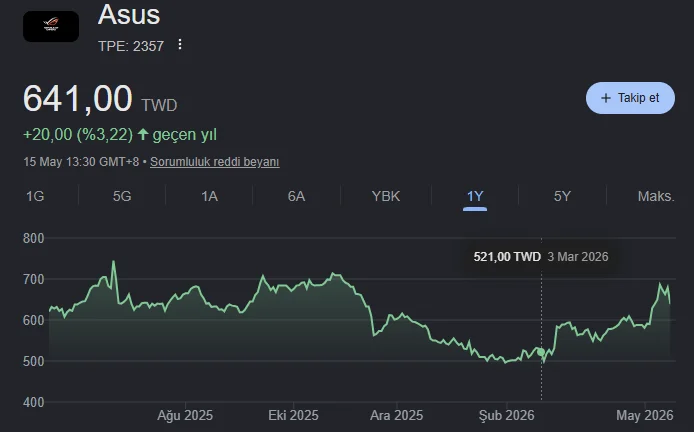Click the green data point marker on the chart
This screenshot has width=694, height=432.
[x=541, y=352]
